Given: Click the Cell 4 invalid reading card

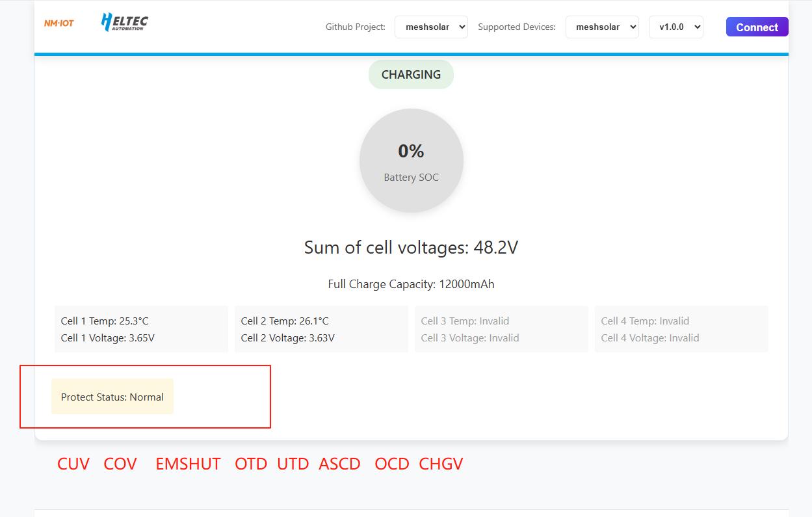Looking at the screenshot, I should pyautogui.click(x=681, y=329).
